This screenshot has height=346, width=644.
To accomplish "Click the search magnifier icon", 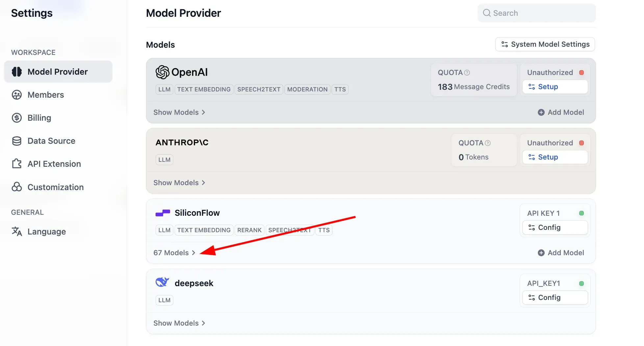I will (x=487, y=13).
